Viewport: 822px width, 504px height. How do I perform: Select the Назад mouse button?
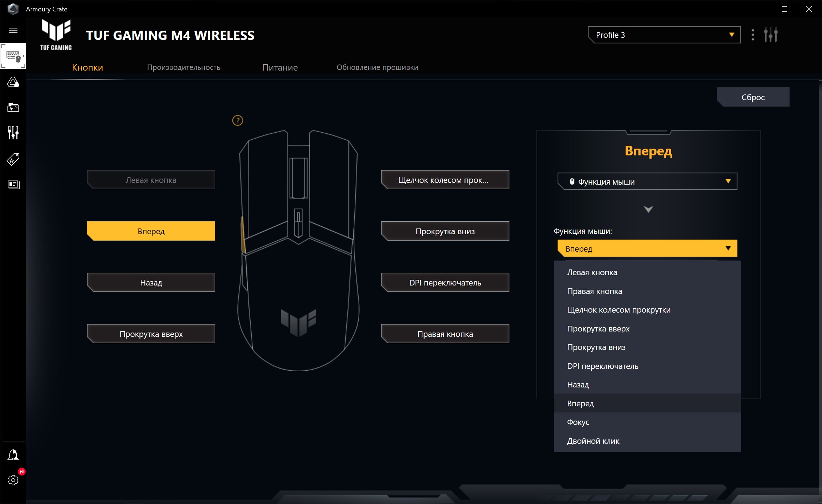(x=151, y=282)
